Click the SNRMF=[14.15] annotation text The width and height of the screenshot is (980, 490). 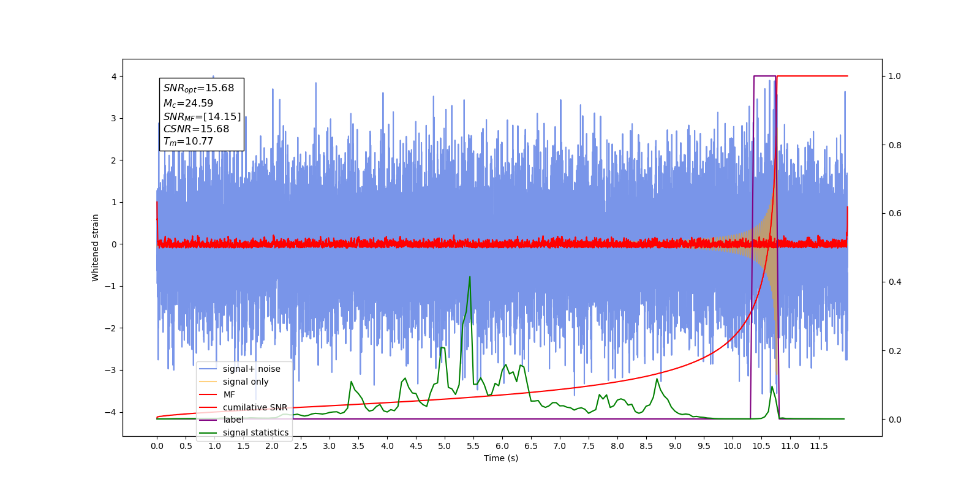pyautogui.click(x=202, y=116)
